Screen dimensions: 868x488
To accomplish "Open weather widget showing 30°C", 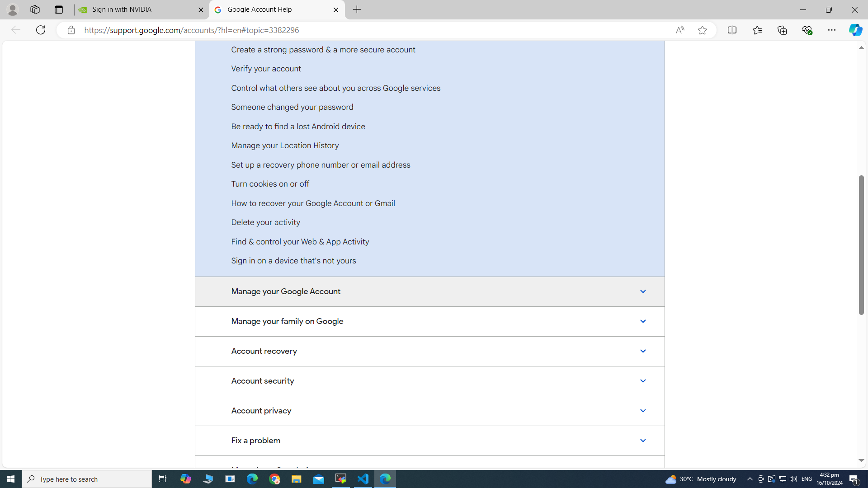I will coord(701,479).
